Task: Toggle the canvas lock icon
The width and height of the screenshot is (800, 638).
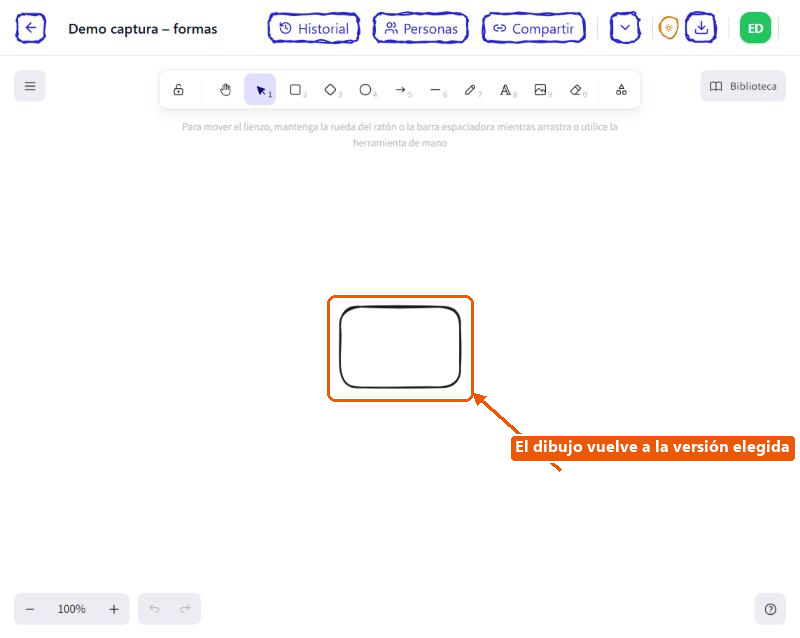Action: pos(178,90)
